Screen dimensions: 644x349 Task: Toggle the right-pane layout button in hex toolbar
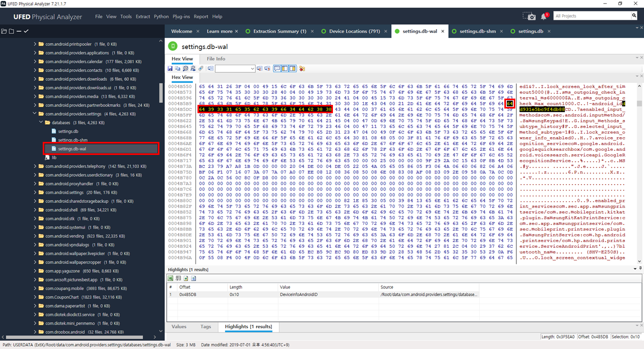pos(293,68)
